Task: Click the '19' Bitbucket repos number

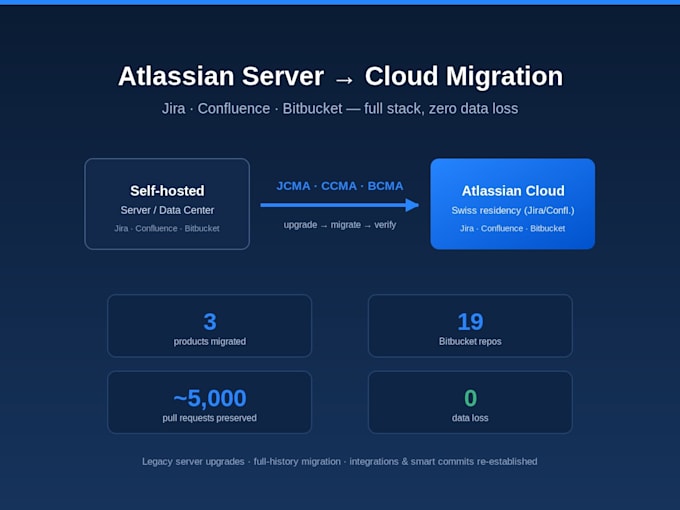Action: 470,322
